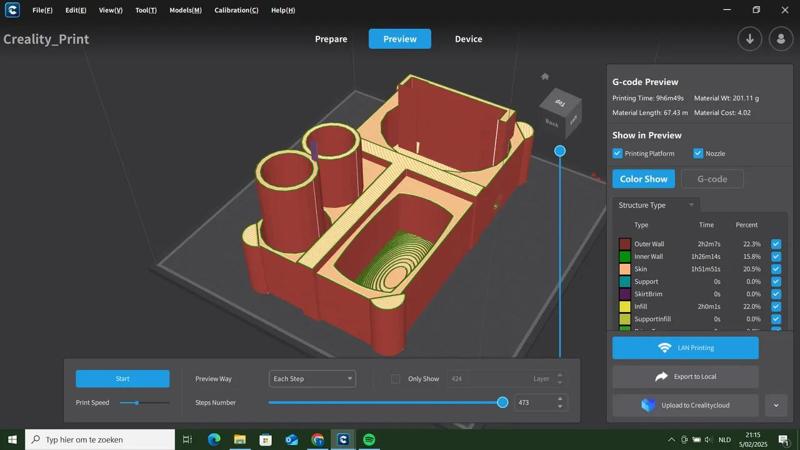Select the Color Show button

pyautogui.click(x=643, y=179)
